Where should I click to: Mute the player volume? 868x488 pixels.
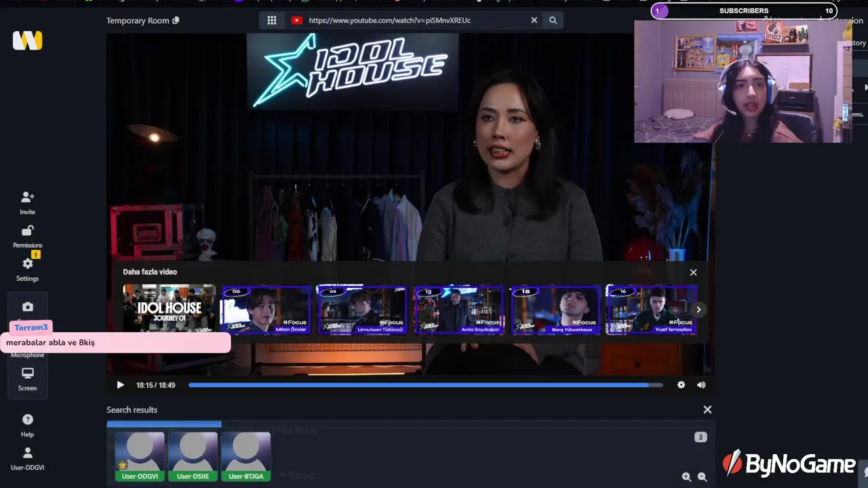[701, 385]
